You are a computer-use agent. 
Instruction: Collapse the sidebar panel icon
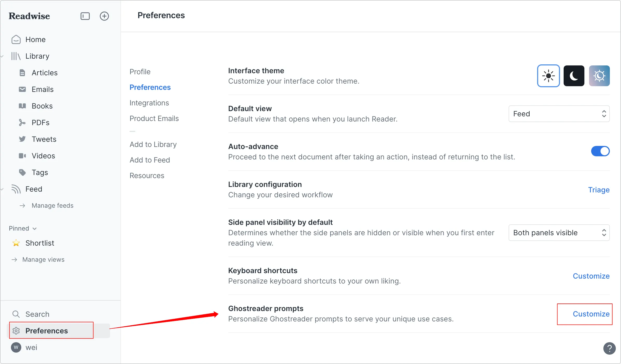click(85, 16)
